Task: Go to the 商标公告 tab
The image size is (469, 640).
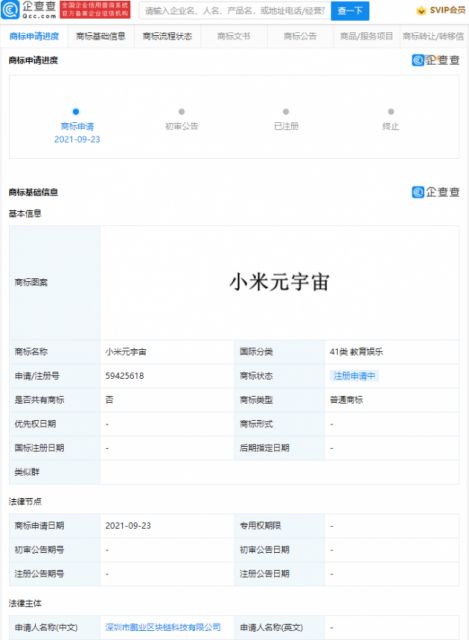Action: [300, 36]
